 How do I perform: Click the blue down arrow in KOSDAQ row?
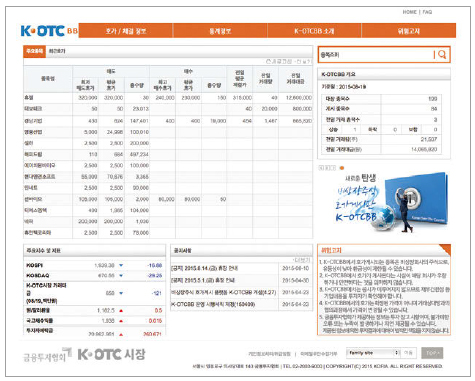(x=121, y=275)
